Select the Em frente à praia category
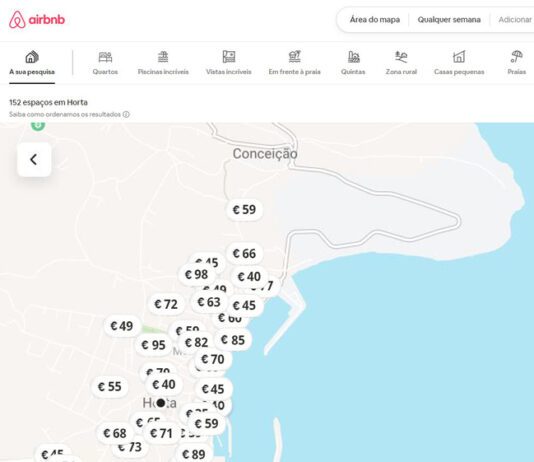This screenshot has height=462, width=534. pos(295,63)
